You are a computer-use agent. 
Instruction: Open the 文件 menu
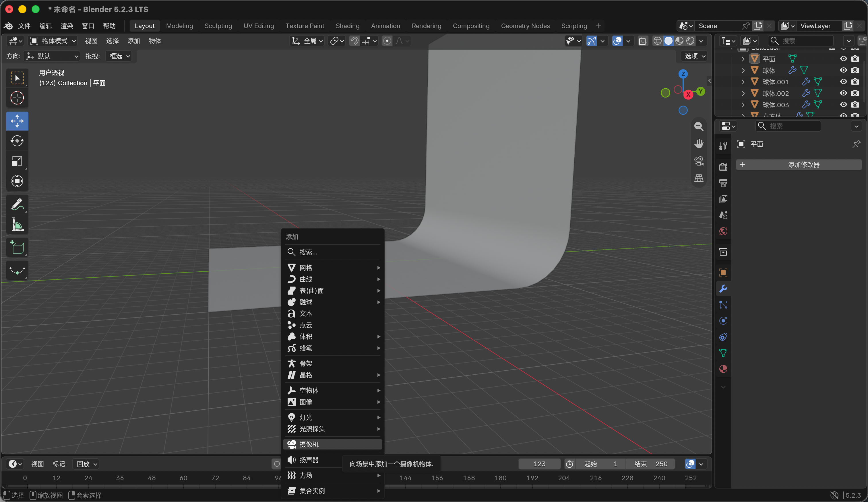(24, 26)
